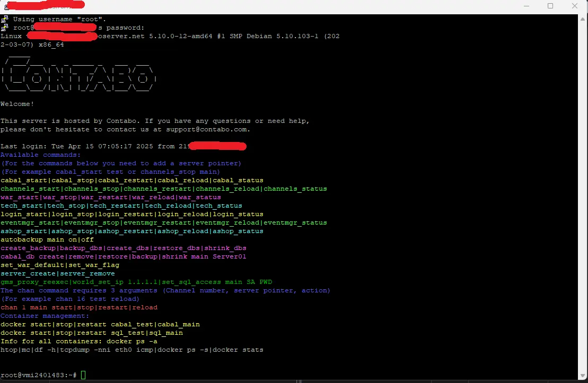This screenshot has height=383, width=588.
Task: Select the 'cabal_start' command text
Action: (24, 180)
